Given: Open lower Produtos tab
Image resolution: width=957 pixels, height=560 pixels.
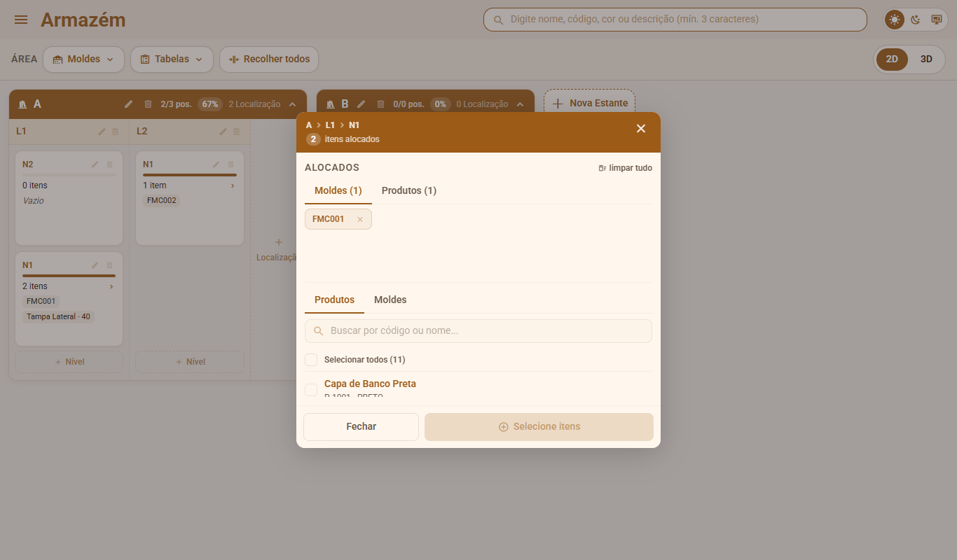Looking at the screenshot, I should 334,300.
